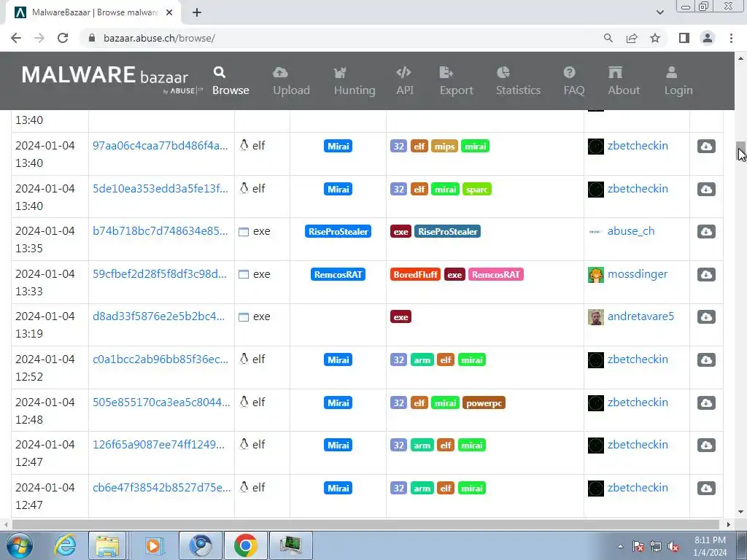
Task: Download sample 97aa06c4caa77bd486f4a
Action: [706, 146]
